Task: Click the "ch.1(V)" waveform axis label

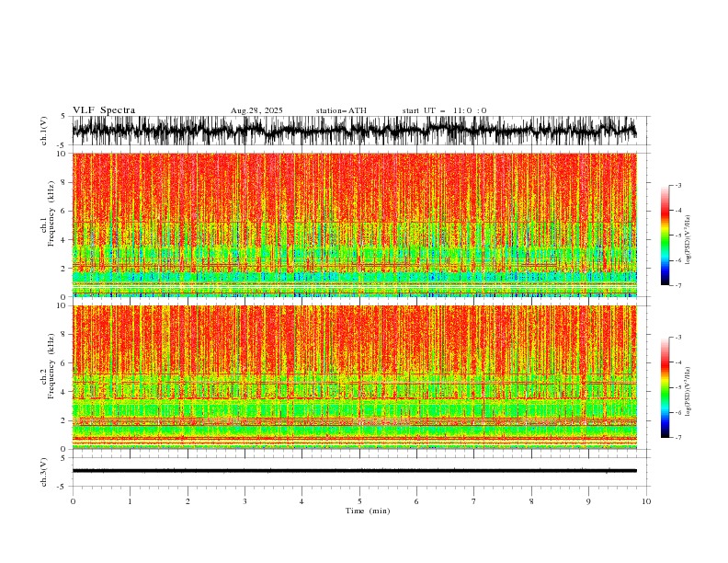Action: point(44,131)
